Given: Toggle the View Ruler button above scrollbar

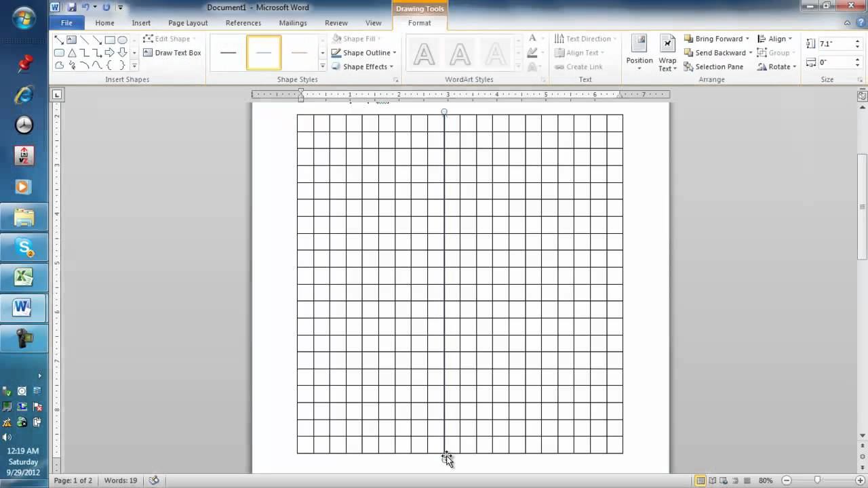Looking at the screenshot, I should tap(862, 96).
